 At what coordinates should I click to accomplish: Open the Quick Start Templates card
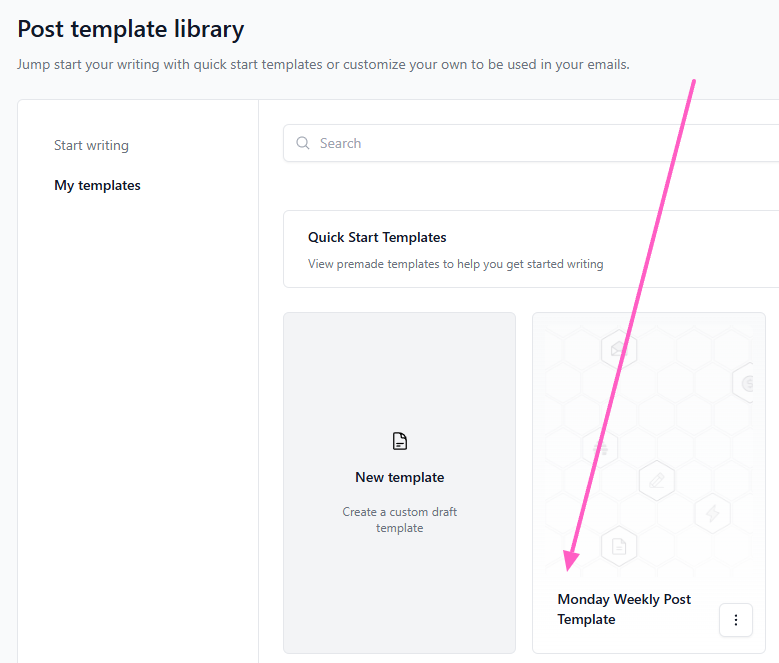[x=530, y=249]
